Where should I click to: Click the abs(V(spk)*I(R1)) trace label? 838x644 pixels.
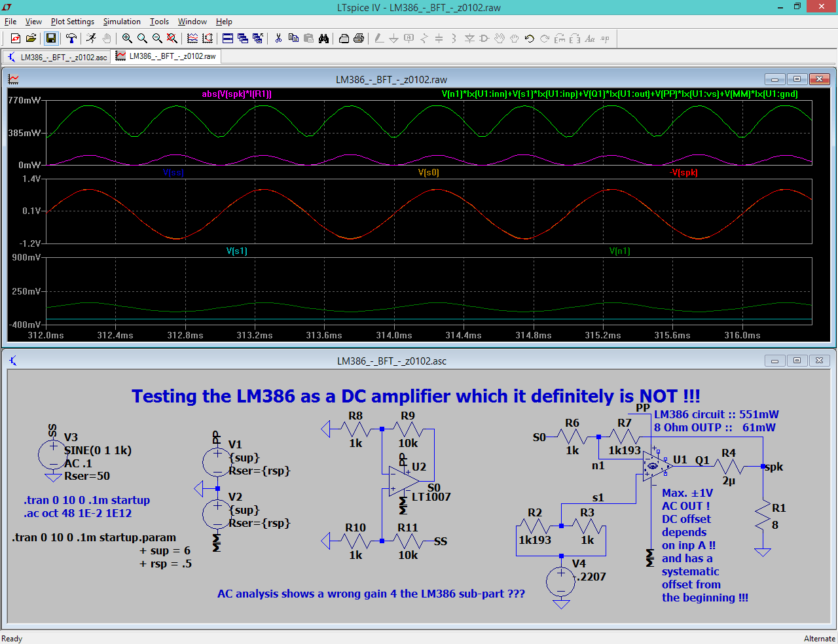236,94
